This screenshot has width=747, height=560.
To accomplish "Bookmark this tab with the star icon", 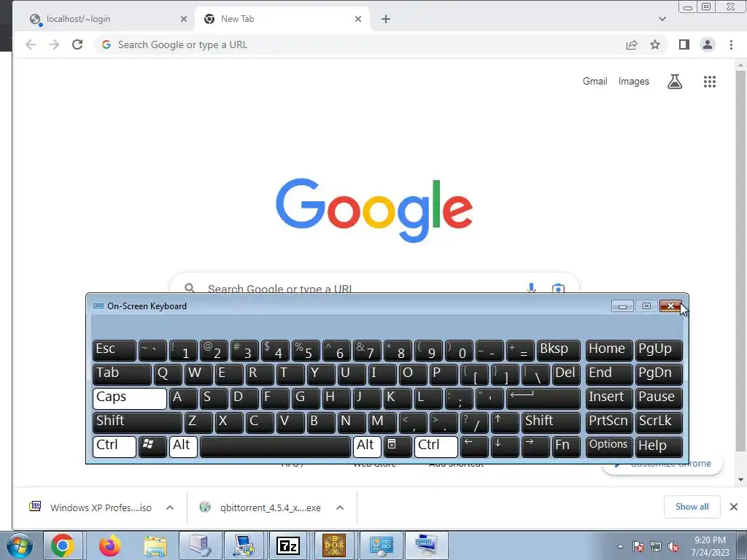I will (x=655, y=44).
